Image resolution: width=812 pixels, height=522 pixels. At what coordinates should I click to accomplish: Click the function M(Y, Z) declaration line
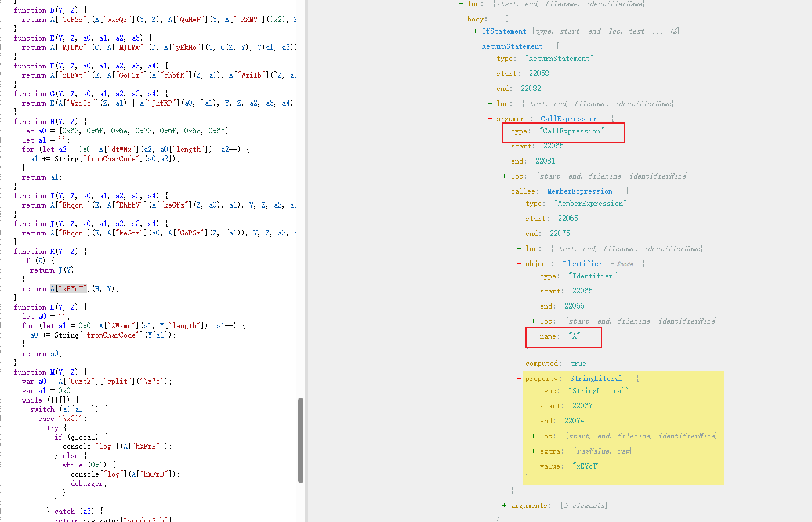[x=50, y=372]
